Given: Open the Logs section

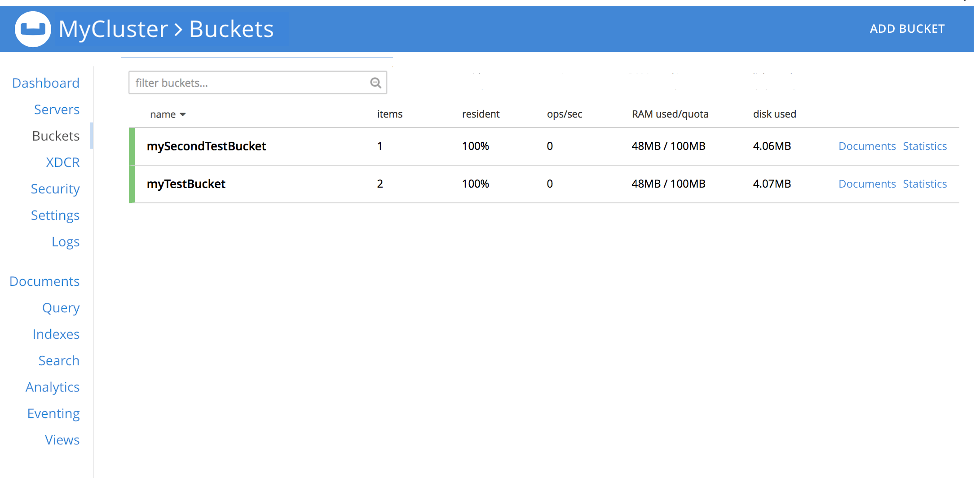Looking at the screenshot, I should 66,241.
